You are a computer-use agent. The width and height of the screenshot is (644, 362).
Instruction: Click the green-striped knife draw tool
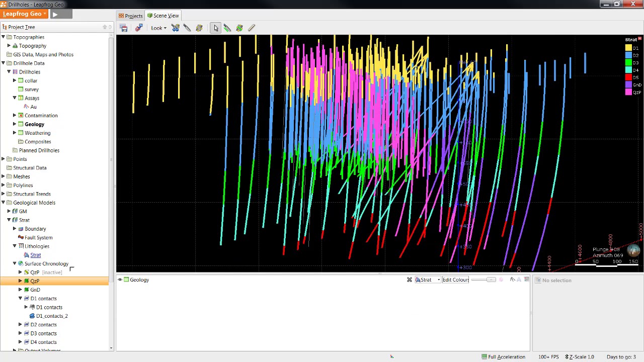(227, 28)
